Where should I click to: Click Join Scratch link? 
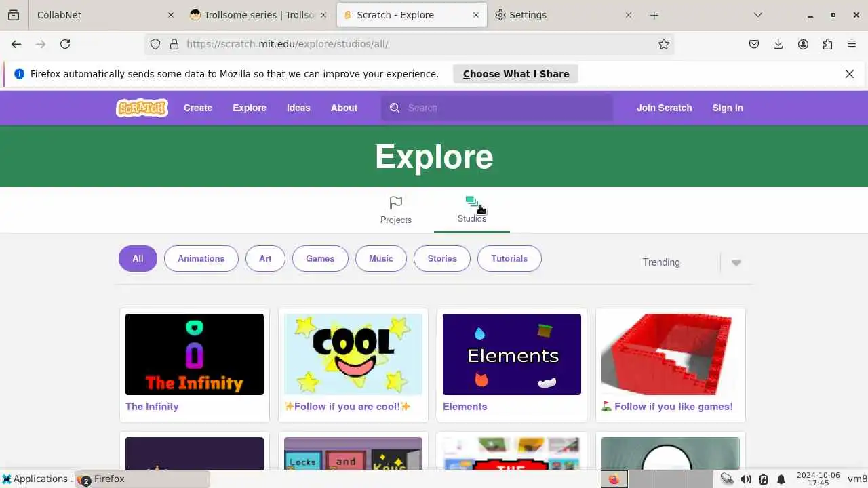(664, 108)
